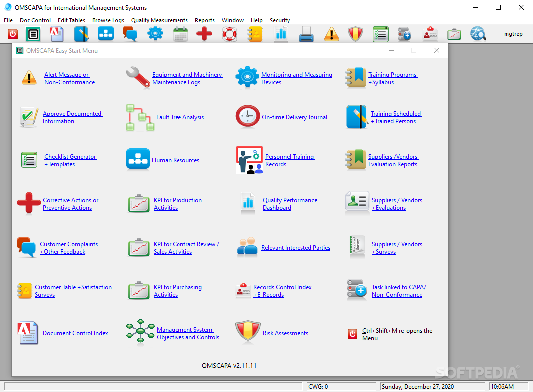Screen dimensions: 533x392
Task: Click the Relevant Interested Parties people icon
Action: 247,247
